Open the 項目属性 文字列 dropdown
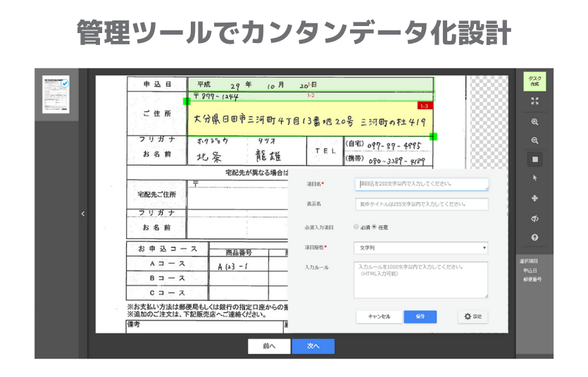This screenshot has width=588, height=377. pos(421,247)
